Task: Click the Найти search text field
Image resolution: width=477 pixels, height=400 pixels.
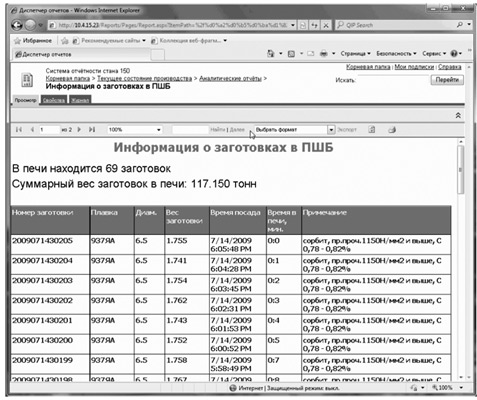Action: click(x=190, y=130)
